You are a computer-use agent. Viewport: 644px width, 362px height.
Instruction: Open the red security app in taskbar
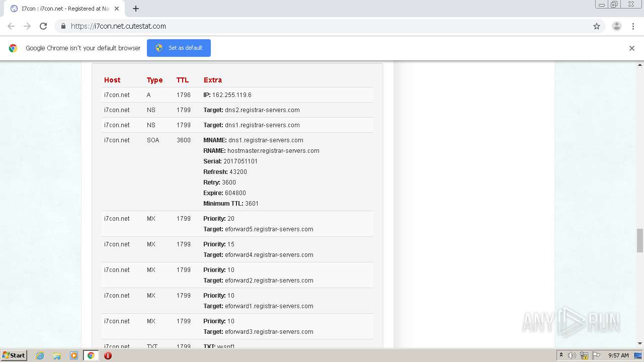tap(108, 355)
